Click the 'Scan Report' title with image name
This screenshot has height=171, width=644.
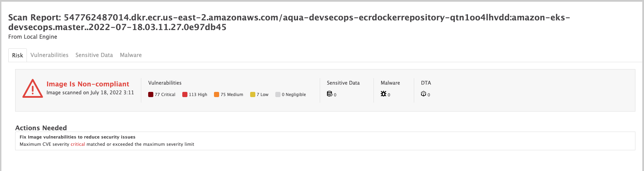point(289,22)
